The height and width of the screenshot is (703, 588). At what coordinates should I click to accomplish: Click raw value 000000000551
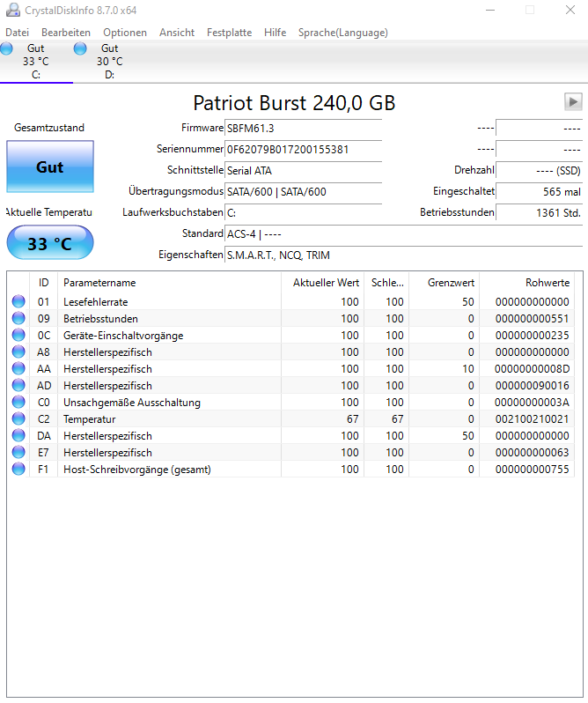(532, 318)
